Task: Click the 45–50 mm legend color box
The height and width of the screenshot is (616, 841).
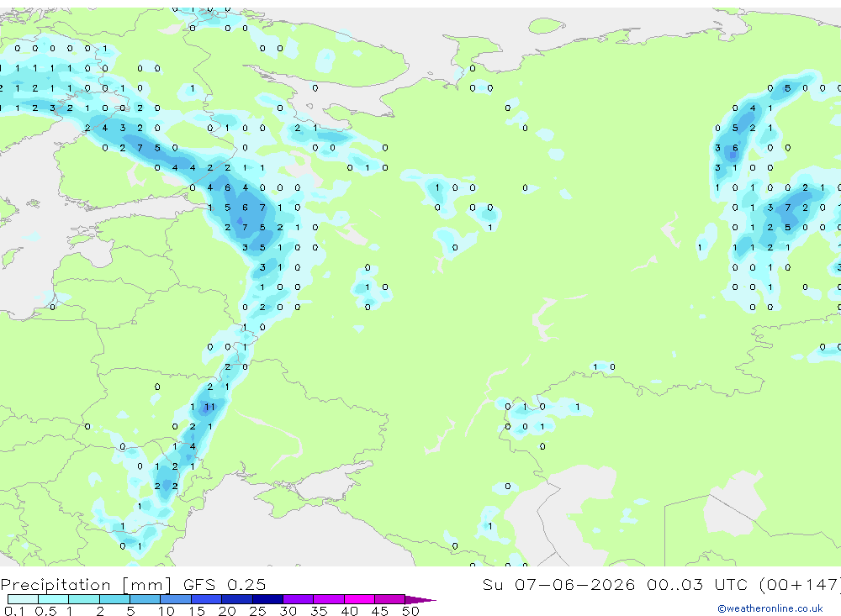Action: coord(390,599)
